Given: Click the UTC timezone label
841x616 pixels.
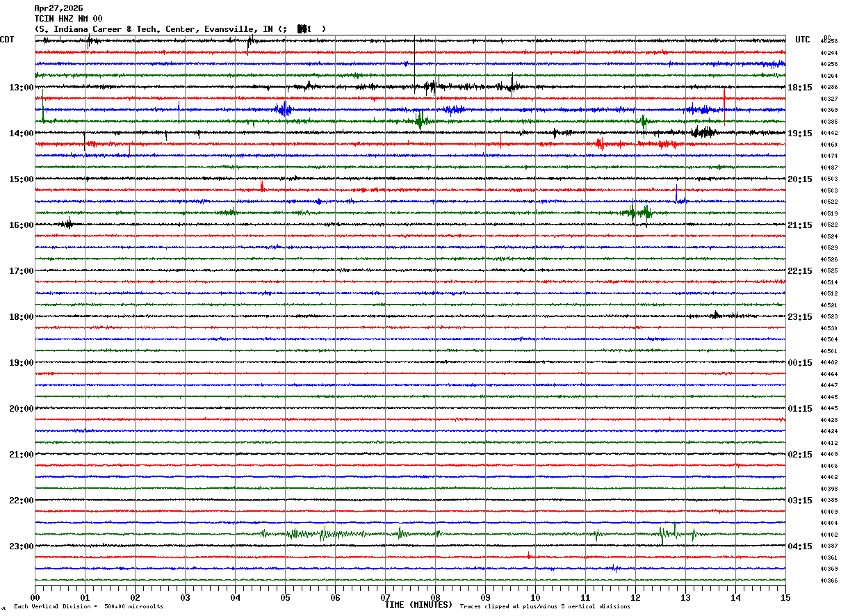Looking at the screenshot, I should [803, 40].
